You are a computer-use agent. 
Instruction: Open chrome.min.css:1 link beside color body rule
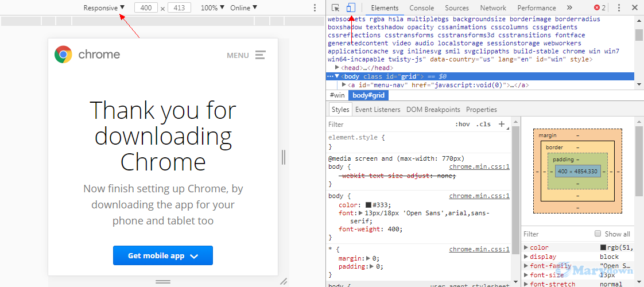point(479,196)
